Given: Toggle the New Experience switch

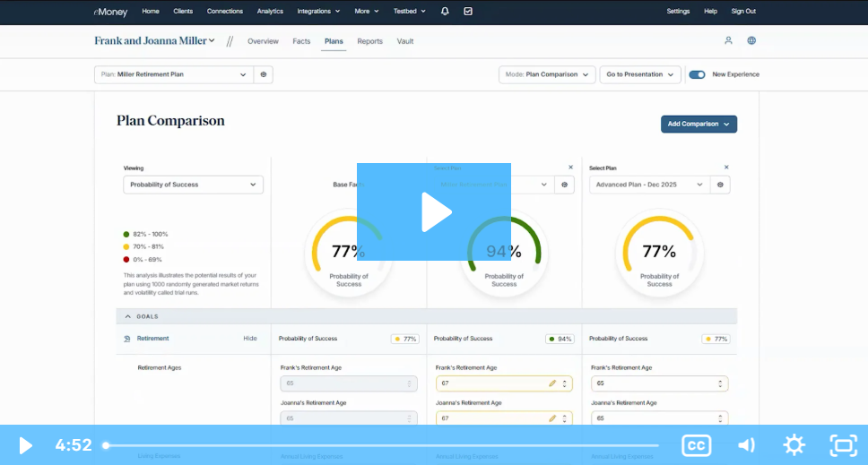Looking at the screenshot, I should click(x=697, y=74).
